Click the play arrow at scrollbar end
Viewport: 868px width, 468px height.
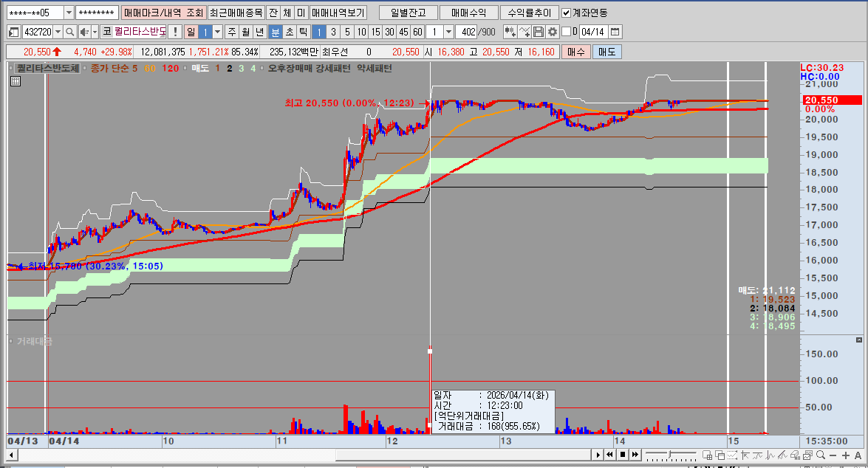point(598,455)
